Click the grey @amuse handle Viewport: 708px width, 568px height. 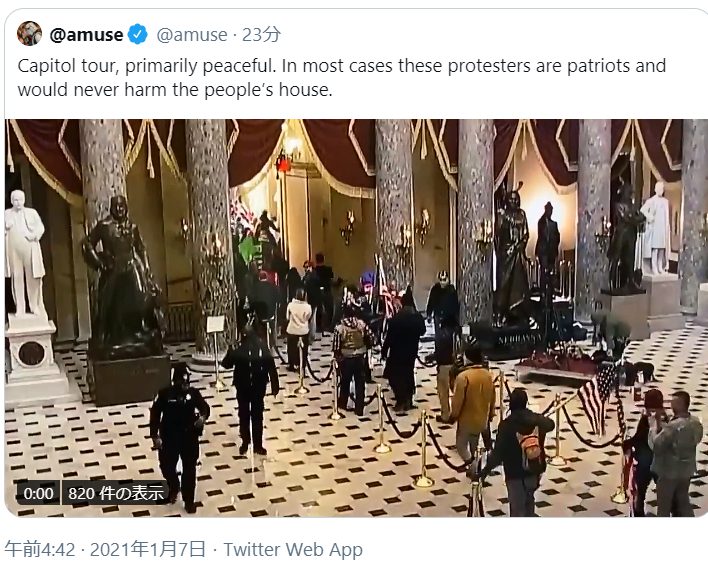192,35
